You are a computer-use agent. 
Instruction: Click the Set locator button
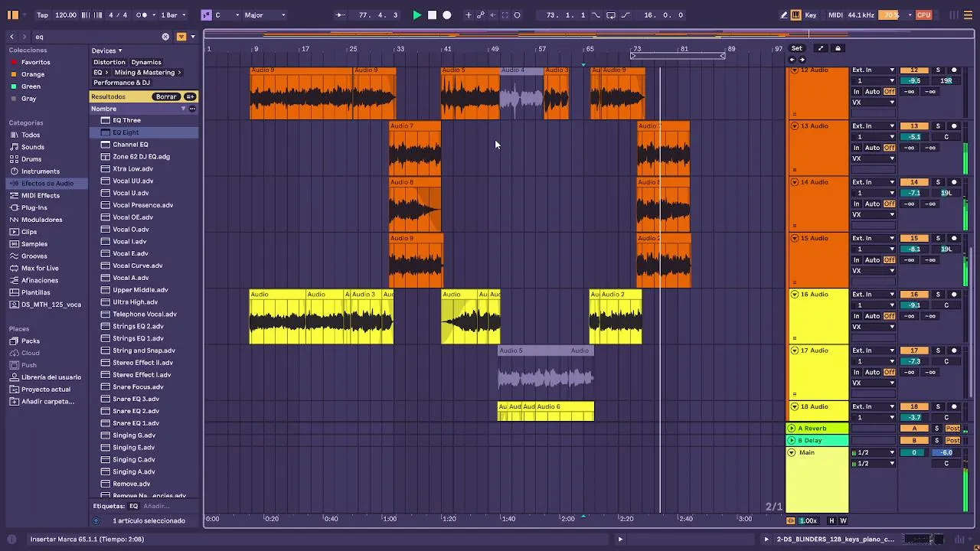797,48
